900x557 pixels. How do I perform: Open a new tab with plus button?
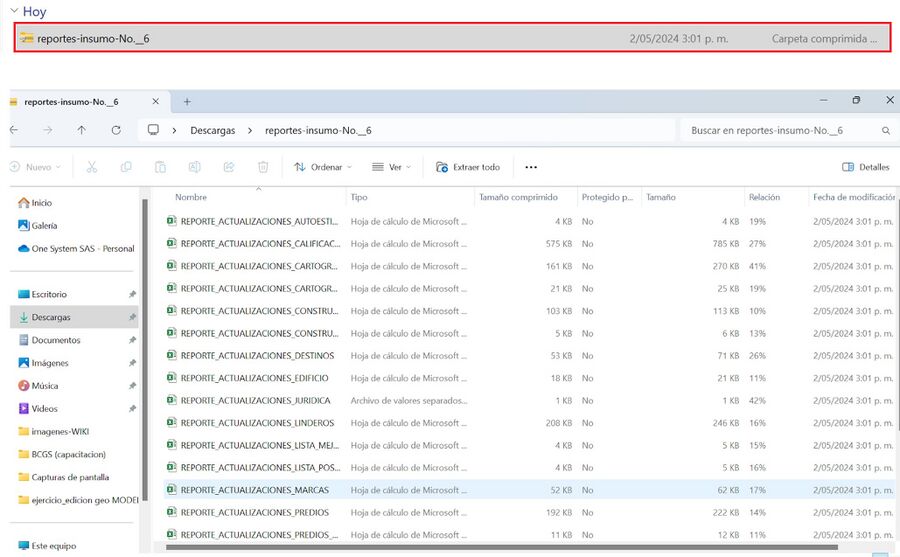coord(187,102)
